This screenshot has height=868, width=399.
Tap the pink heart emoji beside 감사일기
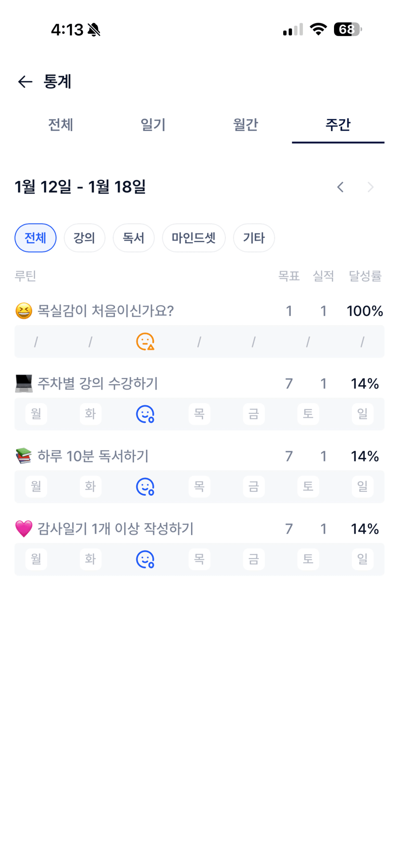(x=24, y=529)
